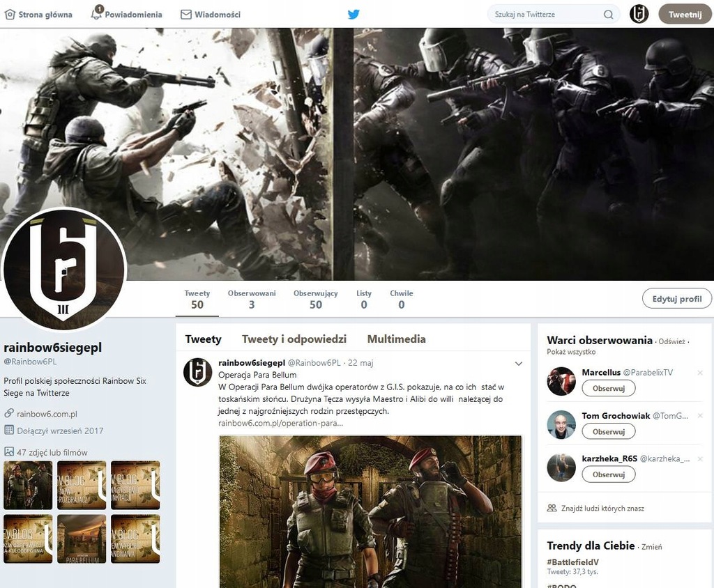This screenshot has width=714, height=588.
Task: Open the Obserwowani following count
Action: 252,300
